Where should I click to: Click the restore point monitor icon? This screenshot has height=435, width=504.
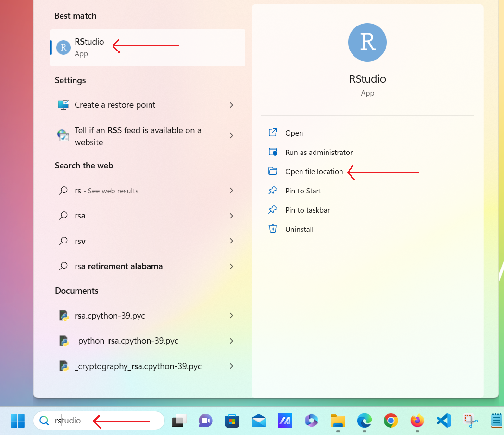(63, 105)
